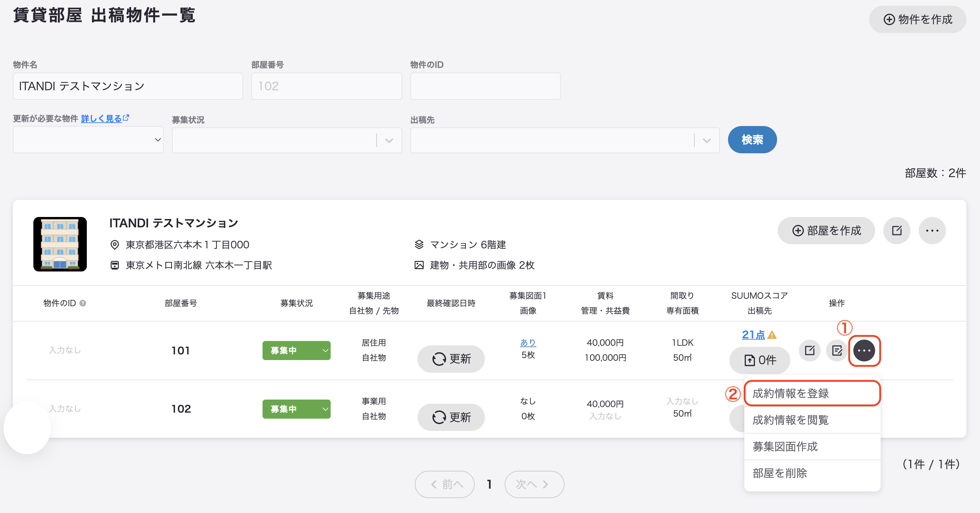980x513 pixels.
Task: Click the station 六本木一丁目駅 text
Action: click(x=239, y=265)
